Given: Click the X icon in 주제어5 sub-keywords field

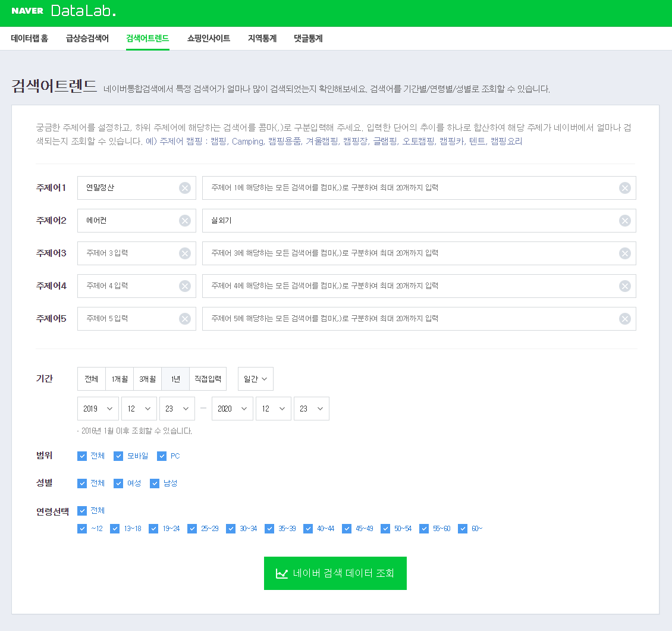Looking at the screenshot, I should click(x=625, y=319).
